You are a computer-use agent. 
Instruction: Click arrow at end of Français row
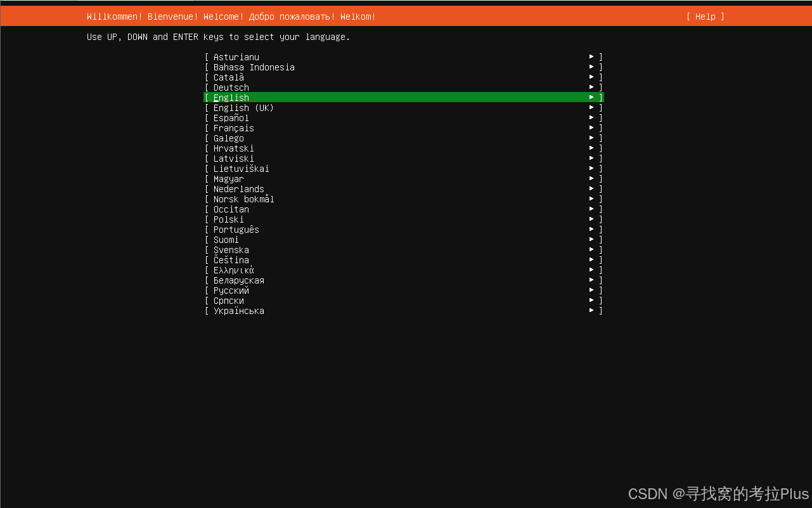pos(591,127)
